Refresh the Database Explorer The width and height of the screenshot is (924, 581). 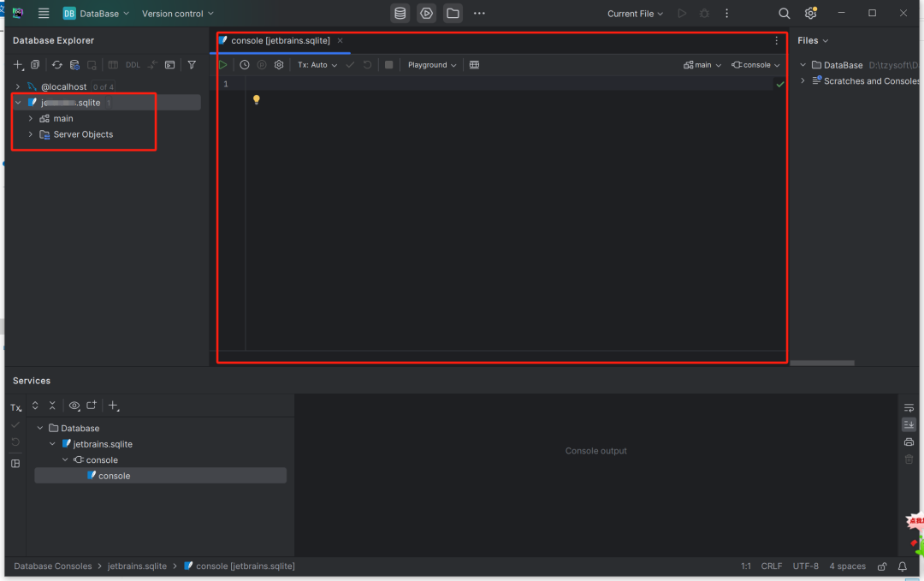pos(57,65)
